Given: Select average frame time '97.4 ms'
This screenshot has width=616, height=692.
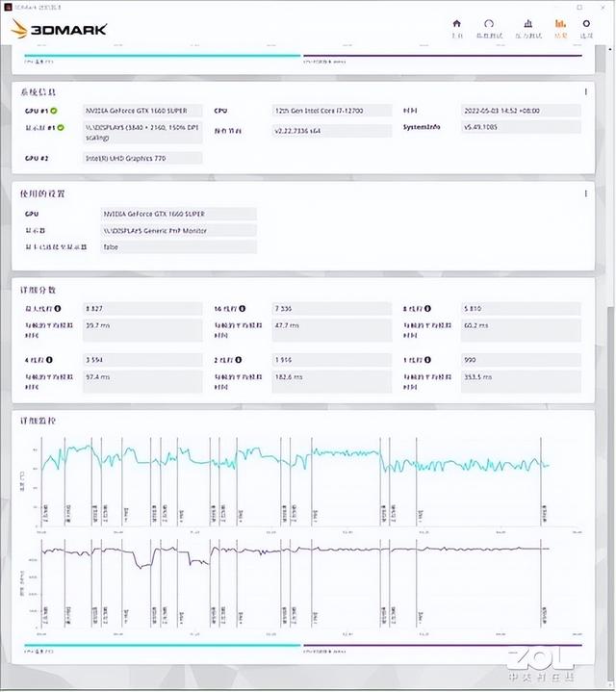Looking at the screenshot, I should coord(142,382).
